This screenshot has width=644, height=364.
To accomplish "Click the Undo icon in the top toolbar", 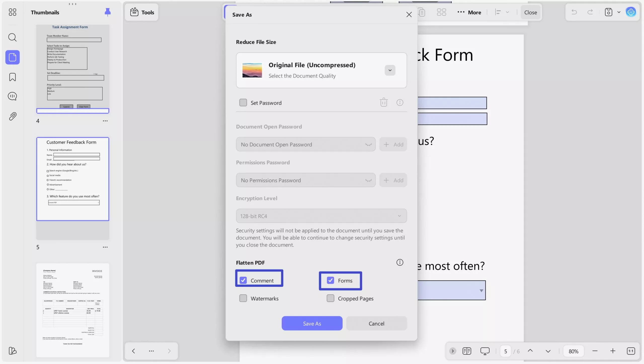I will [x=574, y=12].
